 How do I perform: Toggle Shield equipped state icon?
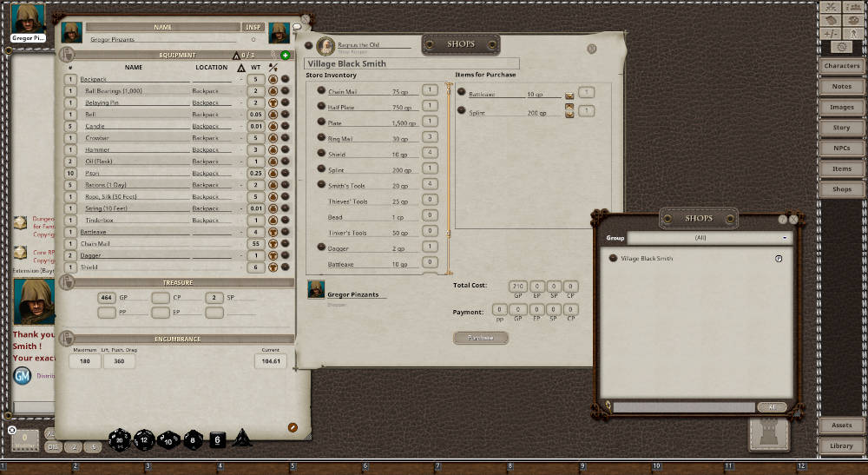click(x=273, y=267)
